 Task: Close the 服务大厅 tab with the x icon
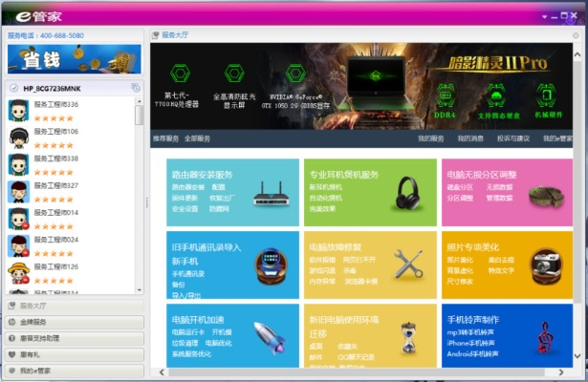(x=576, y=35)
